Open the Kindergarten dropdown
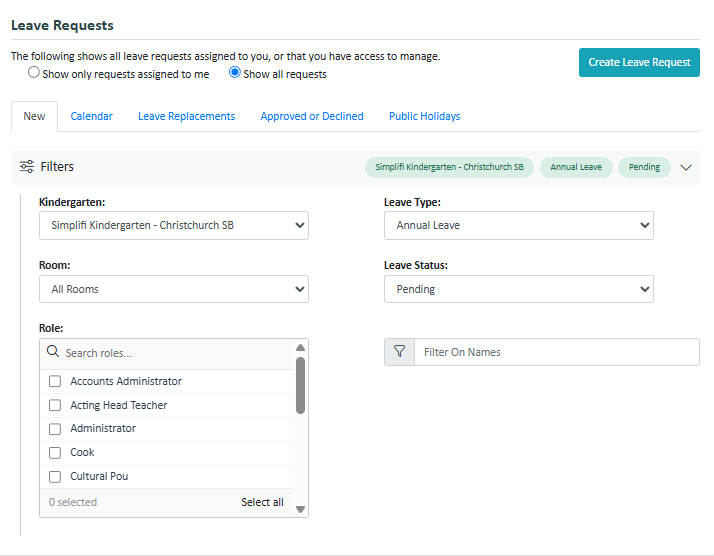 174,225
